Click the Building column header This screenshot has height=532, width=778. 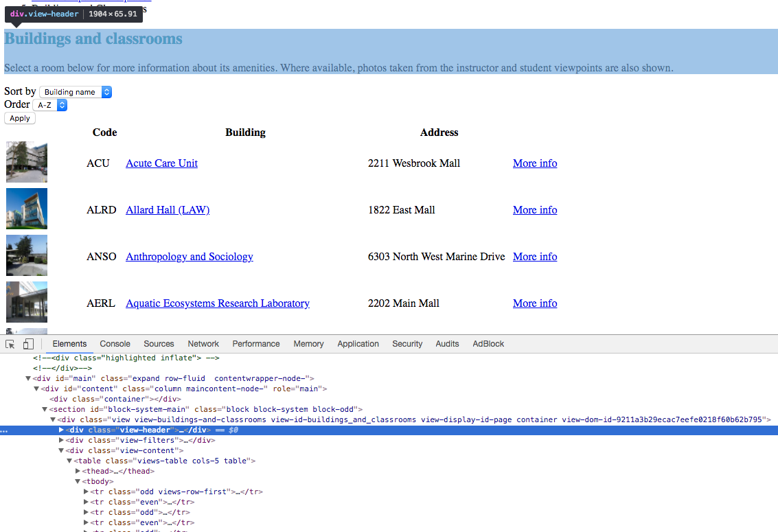[x=246, y=132]
